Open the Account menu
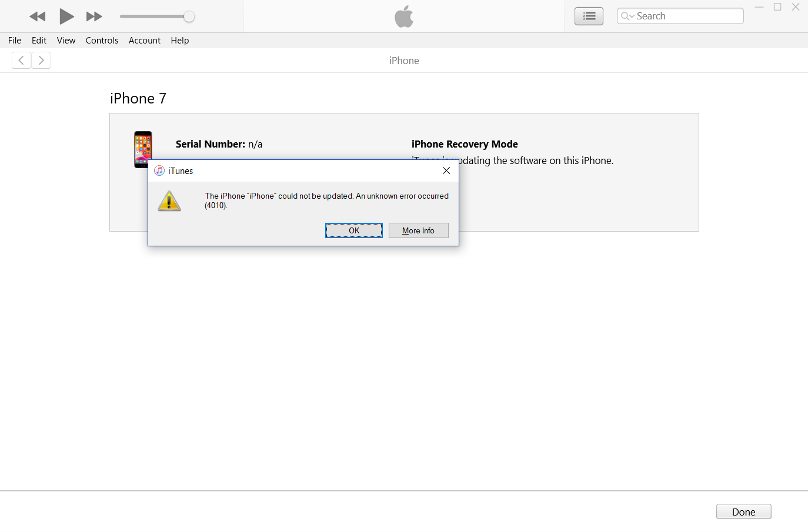This screenshot has height=532, width=808. pyautogui.click(x=145, y=41)
